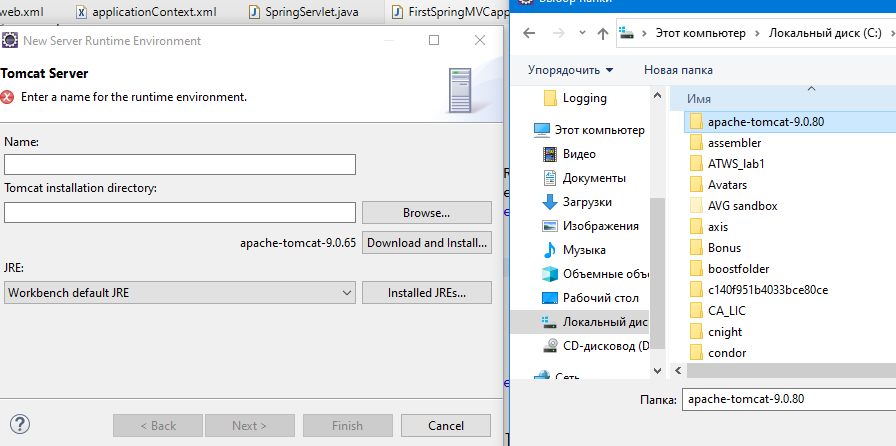Click Новая папка button
This screenshot has height=446, width=896.
[678, 70]
